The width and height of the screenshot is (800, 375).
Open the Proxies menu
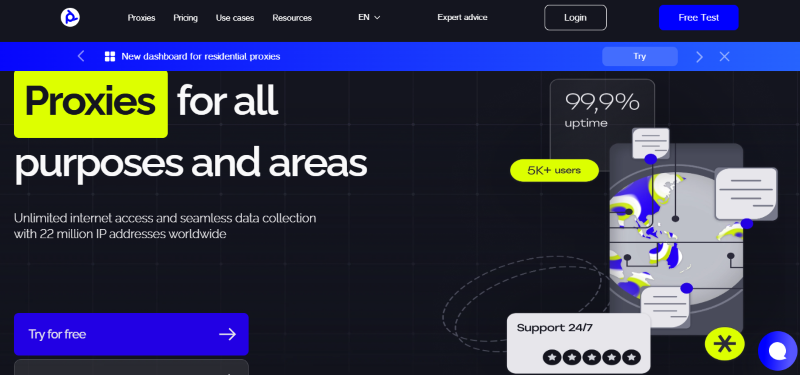[141, 18]
